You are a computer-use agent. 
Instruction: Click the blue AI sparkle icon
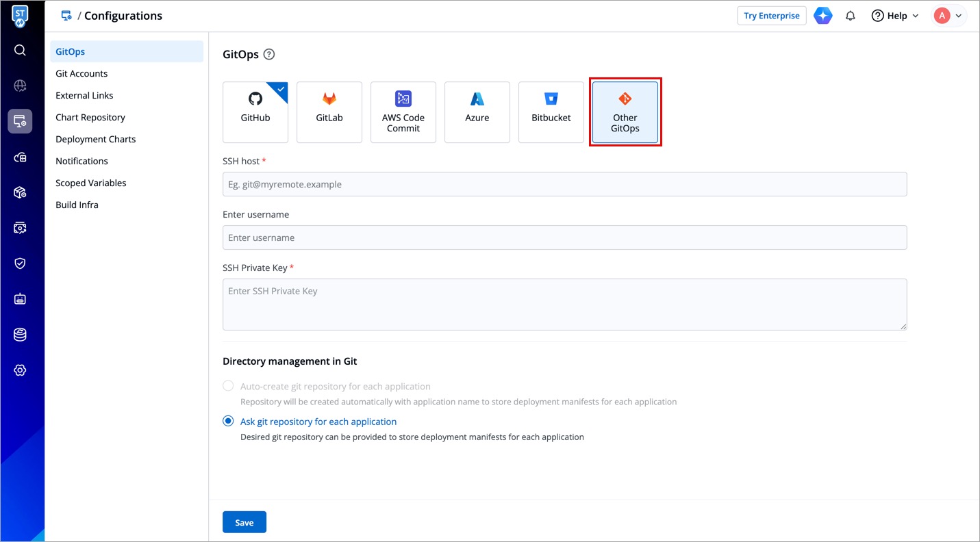[x=822, y=16]
